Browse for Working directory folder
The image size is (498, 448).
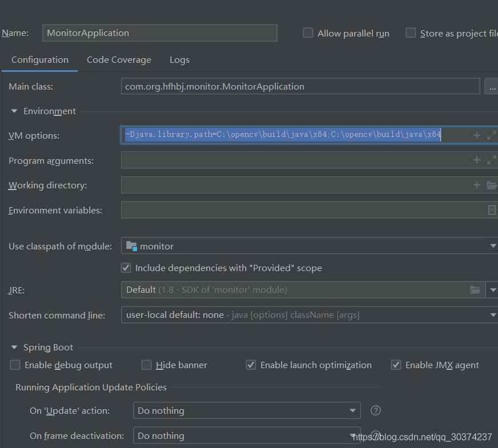[x=492, y=185]
